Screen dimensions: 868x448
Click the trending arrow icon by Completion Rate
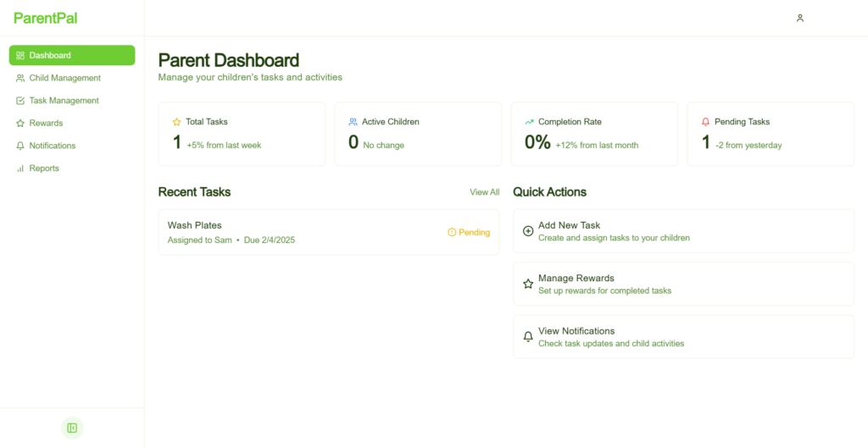pos(529,122)
